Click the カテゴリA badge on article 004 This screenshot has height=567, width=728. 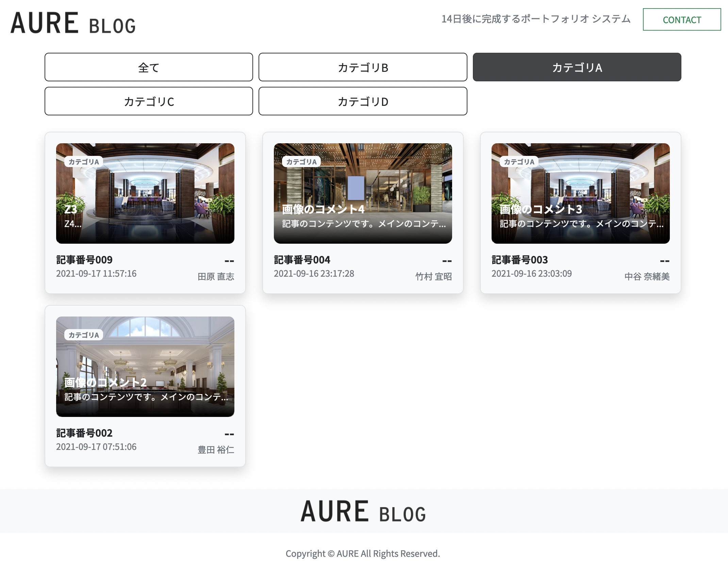click(301, 162)
